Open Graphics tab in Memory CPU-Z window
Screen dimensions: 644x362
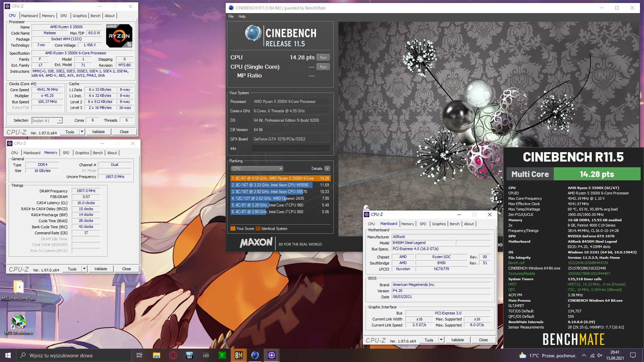tap(82, 153)
